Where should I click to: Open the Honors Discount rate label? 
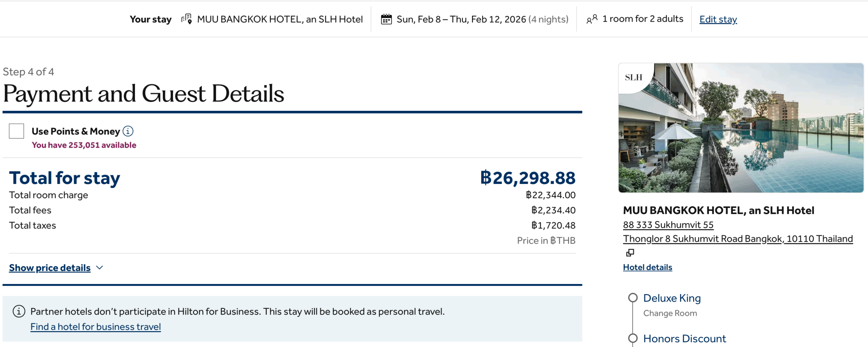(x=684, y=338)
